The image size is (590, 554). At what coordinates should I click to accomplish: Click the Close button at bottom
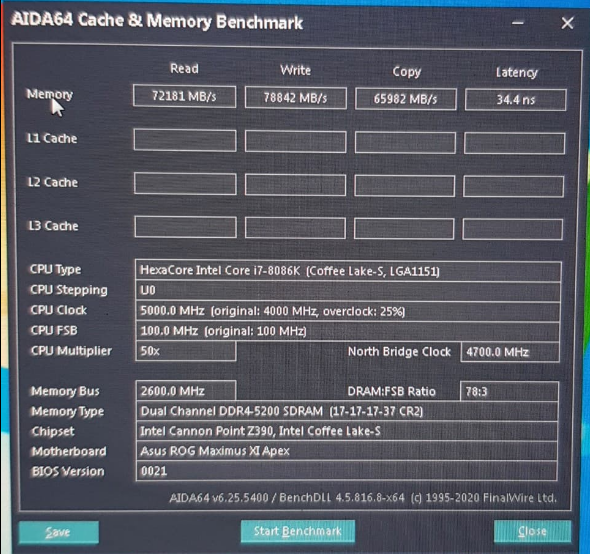532,531
